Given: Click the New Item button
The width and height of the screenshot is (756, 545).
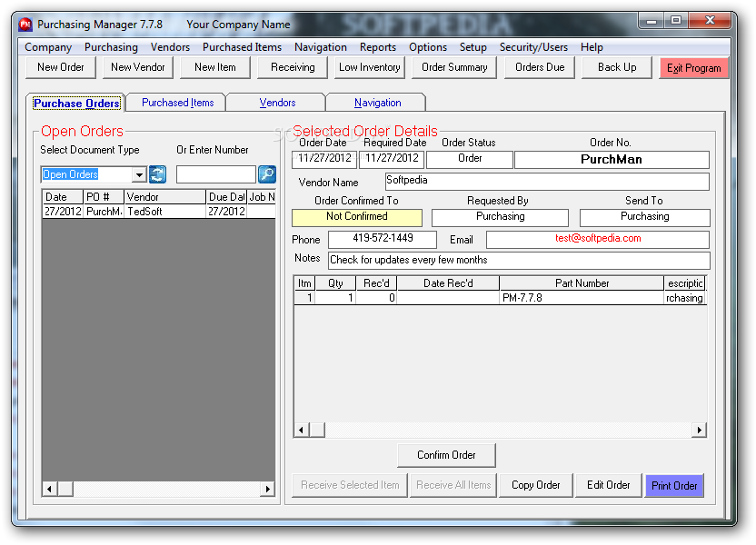Looking at the screenshot, I should click(215, 67).
